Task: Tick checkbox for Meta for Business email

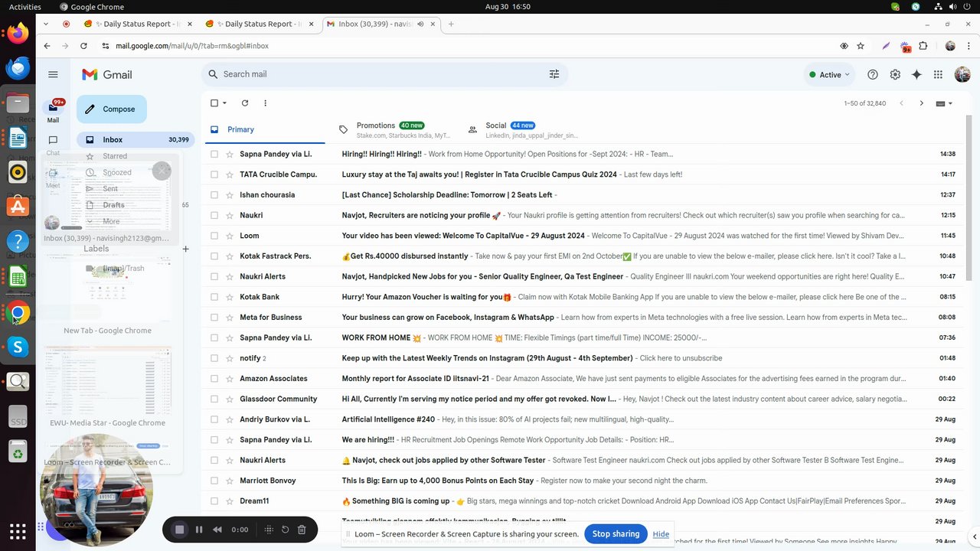Action: point(214,318)
